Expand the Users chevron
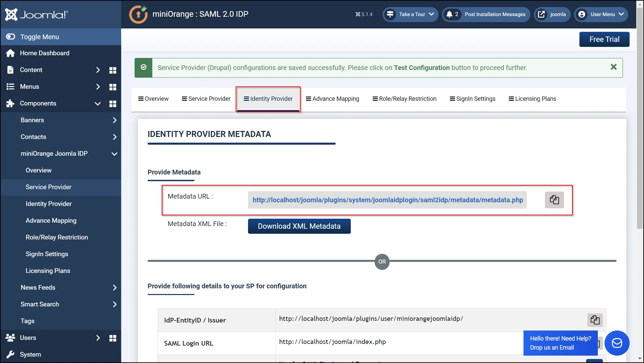 (98, 338)
